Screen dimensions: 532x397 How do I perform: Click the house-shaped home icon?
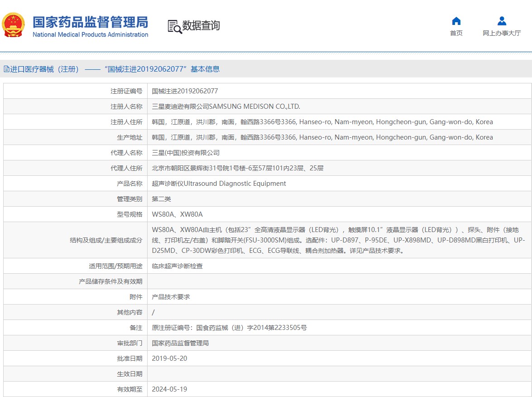coord(456,21)
